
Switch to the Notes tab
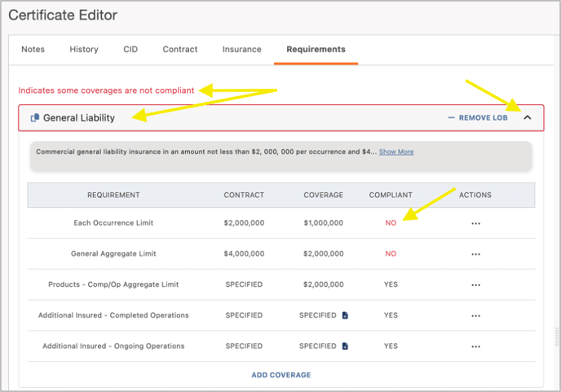coord(33,50)
